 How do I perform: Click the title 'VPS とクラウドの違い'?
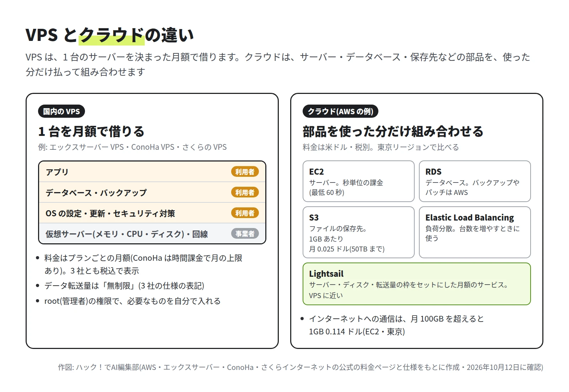coord(110,35)
